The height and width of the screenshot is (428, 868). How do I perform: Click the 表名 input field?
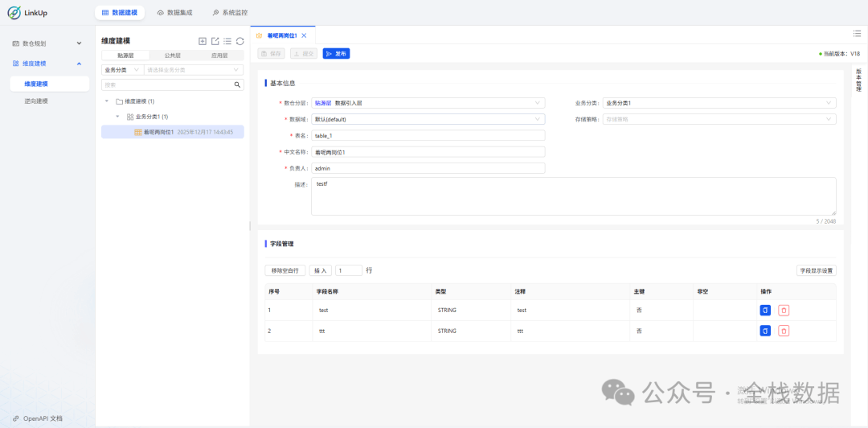click(428, 136)
